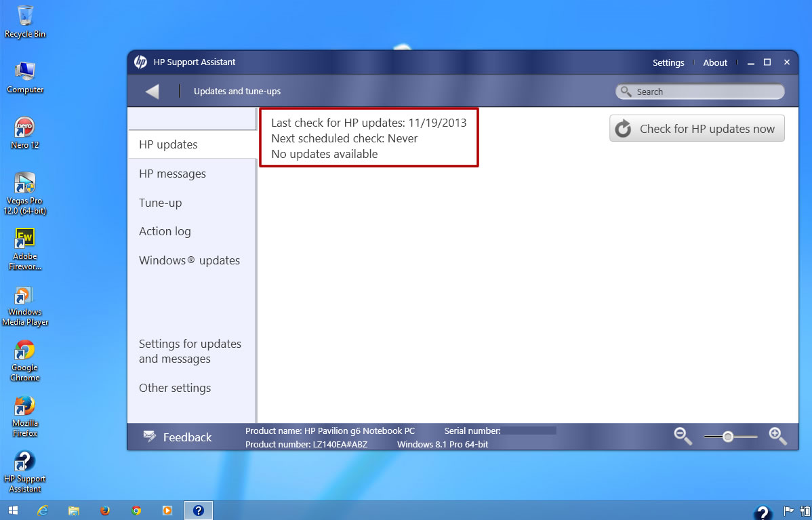812x520 pixels.
Task: Select the Adobe Fireworks shortcut
Action: tap(25, 249)
